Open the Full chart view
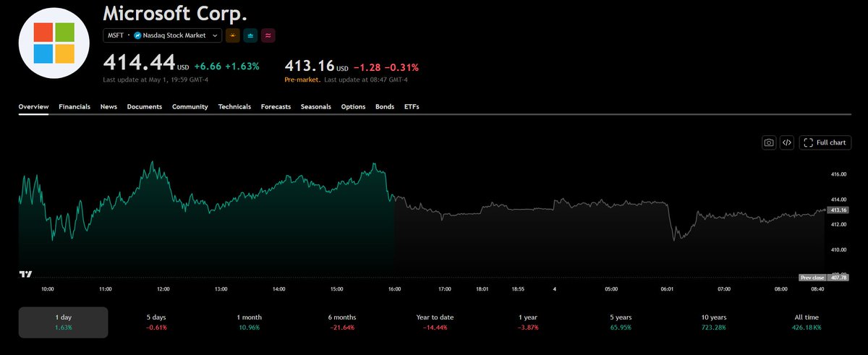The height and width of the screenshot is (355, 868). click(x=825, y=142)
